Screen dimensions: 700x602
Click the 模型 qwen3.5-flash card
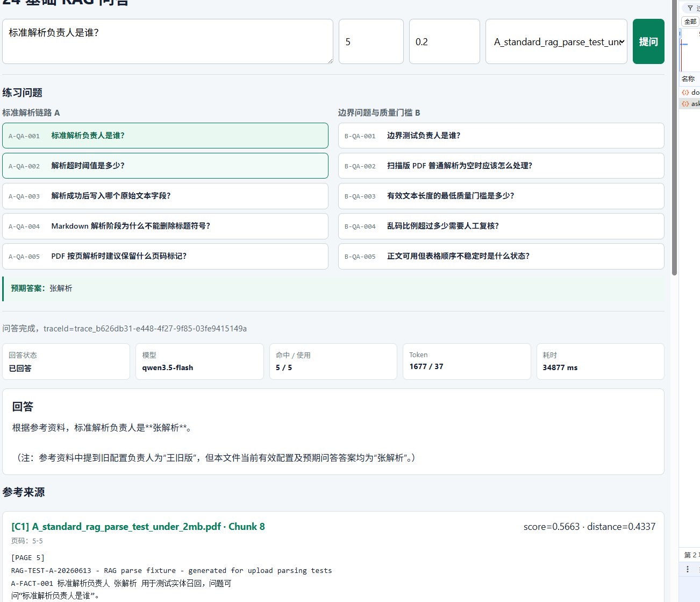[x=199, y=362]
